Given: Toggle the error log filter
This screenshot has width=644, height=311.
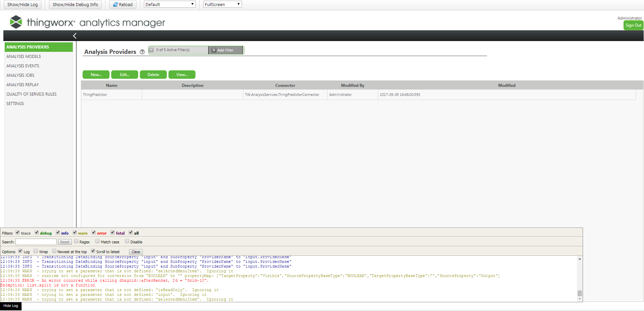Looking at the screenshot, I should (94, 233).
